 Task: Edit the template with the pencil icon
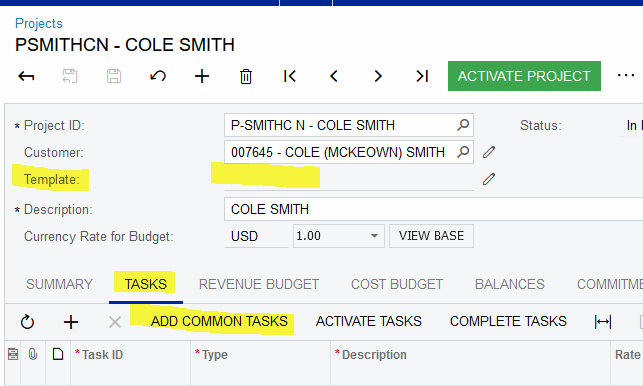click(489, 179)
